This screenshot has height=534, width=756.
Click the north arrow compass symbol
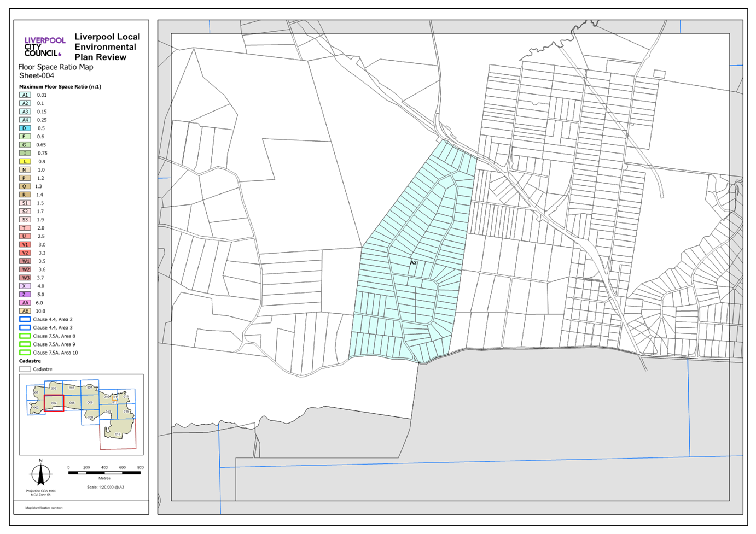click(x=40, y=474)
